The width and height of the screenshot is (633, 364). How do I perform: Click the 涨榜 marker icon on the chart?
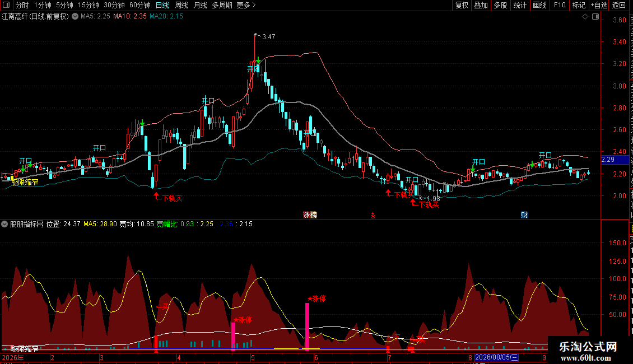[x=310, y=215]
